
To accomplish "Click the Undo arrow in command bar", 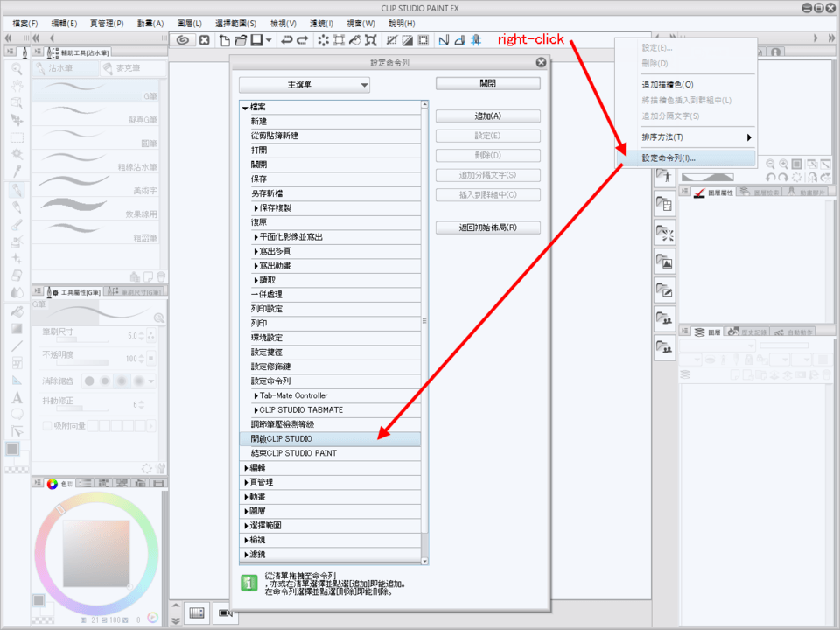I will click(x=286, y=40).
